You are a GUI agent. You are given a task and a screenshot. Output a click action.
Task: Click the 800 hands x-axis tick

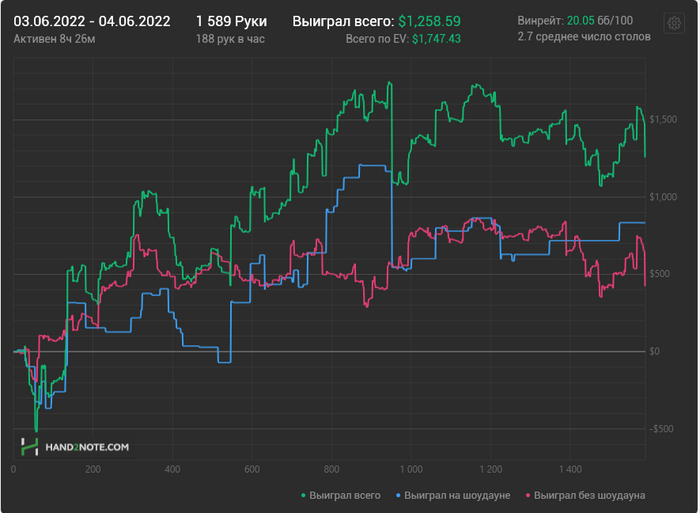332,469
